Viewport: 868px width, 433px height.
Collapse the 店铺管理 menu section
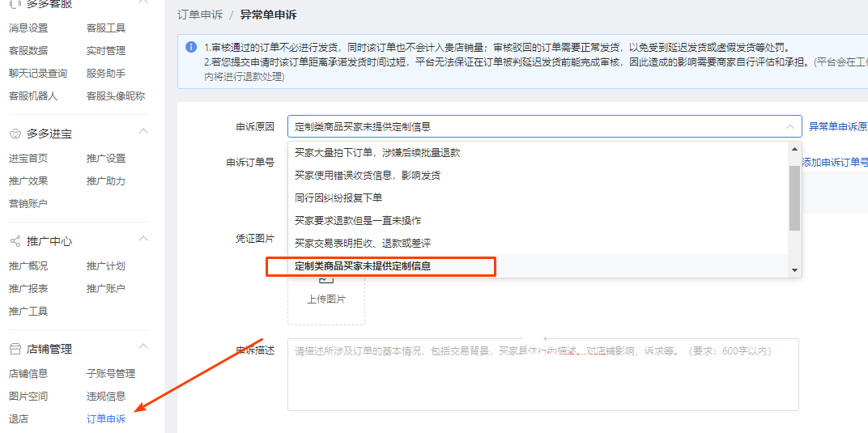click(x=143, y=346)
